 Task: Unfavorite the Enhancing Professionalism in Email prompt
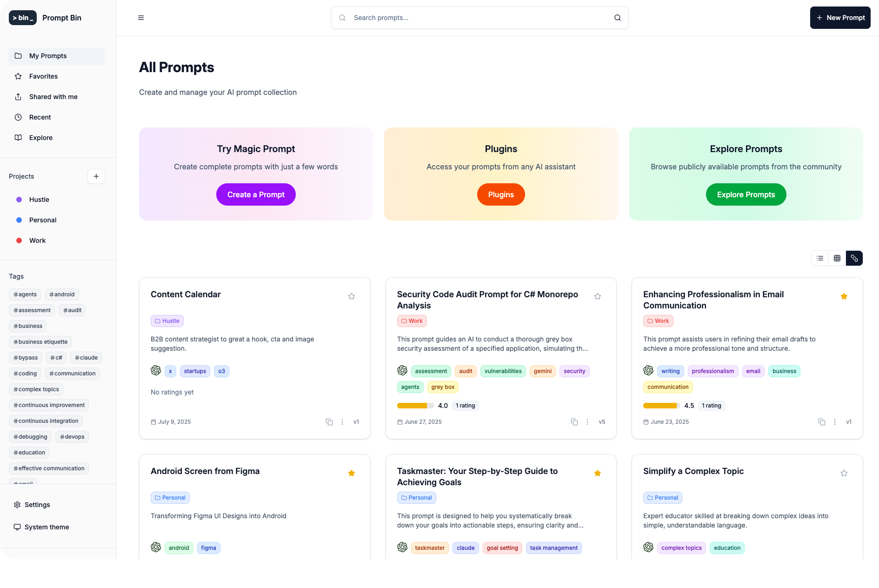[844, 296]
